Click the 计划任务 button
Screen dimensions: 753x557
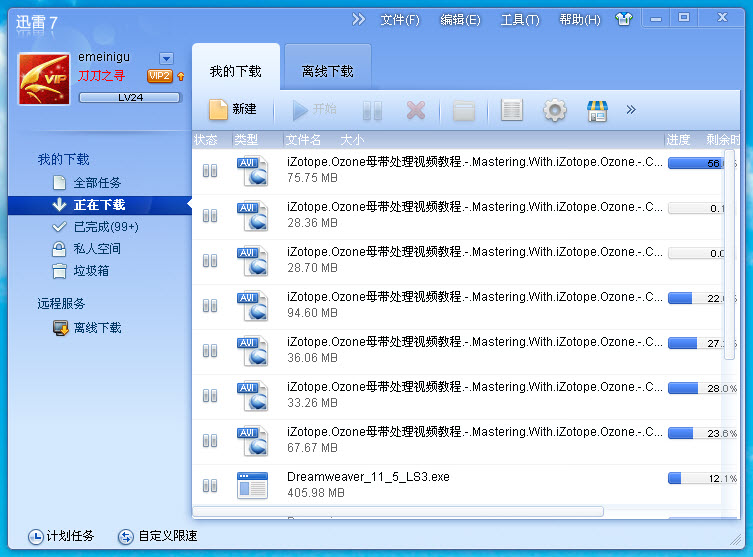(x=61, y=536)
